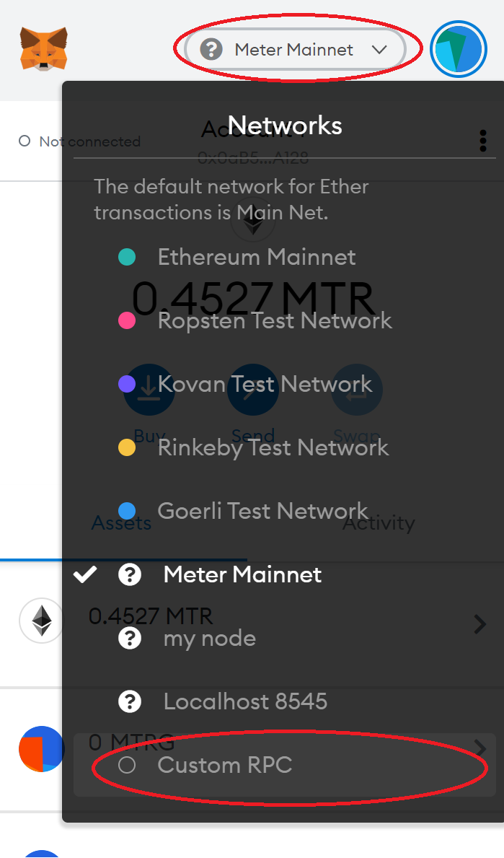Select Goerli Test Network blue dot
This screenshot has height=858, width=504.
[127, 511]
